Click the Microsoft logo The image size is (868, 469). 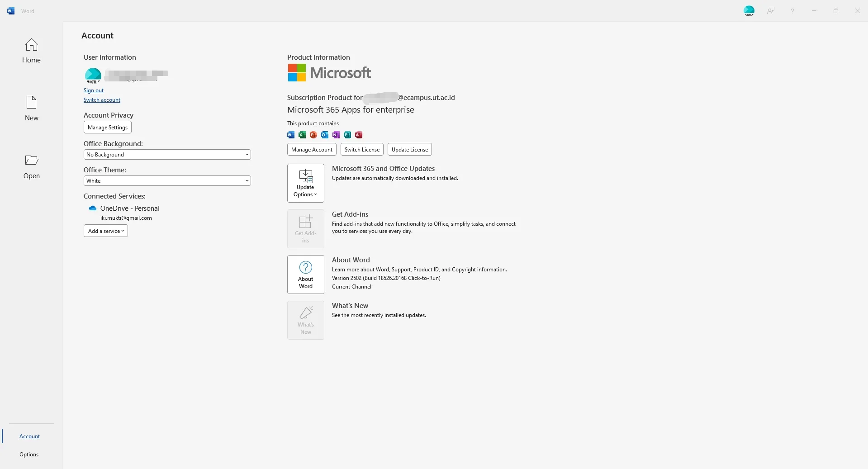pyautogui.click(x=329, y=73)
